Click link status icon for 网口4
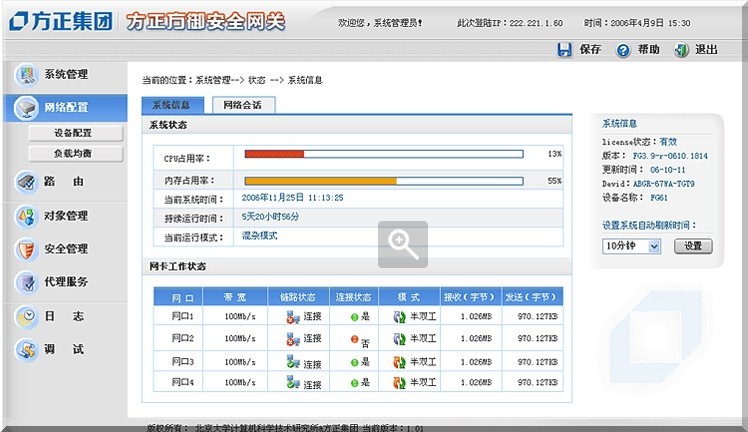Image resolution: width=748 pixels, height=432 pixels. (x=292, y=382)
